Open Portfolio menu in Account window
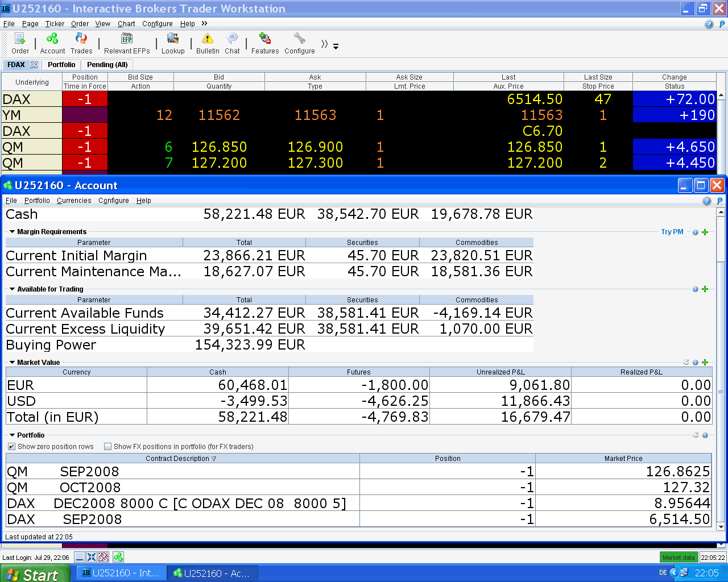Viewport: 728px width, 582px height. (37, 201)
